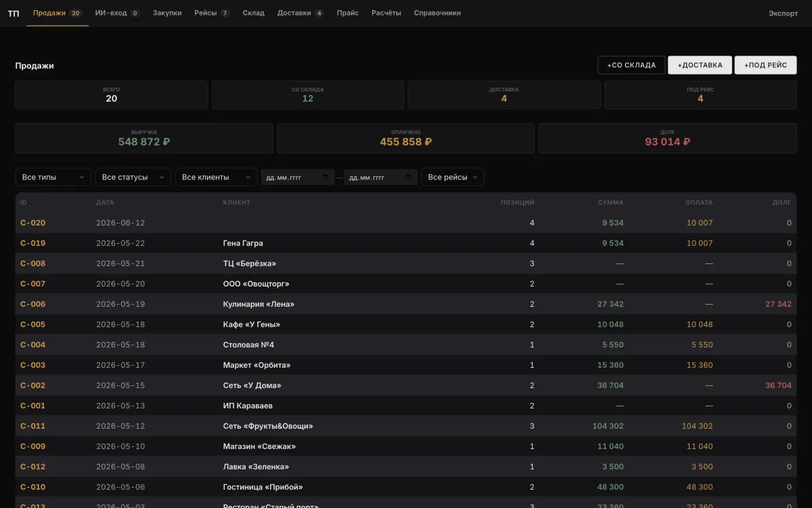Open the Закупки tab
Image resolution: width=812 pixels, height=508 pixels.
(x=167, y=13)
